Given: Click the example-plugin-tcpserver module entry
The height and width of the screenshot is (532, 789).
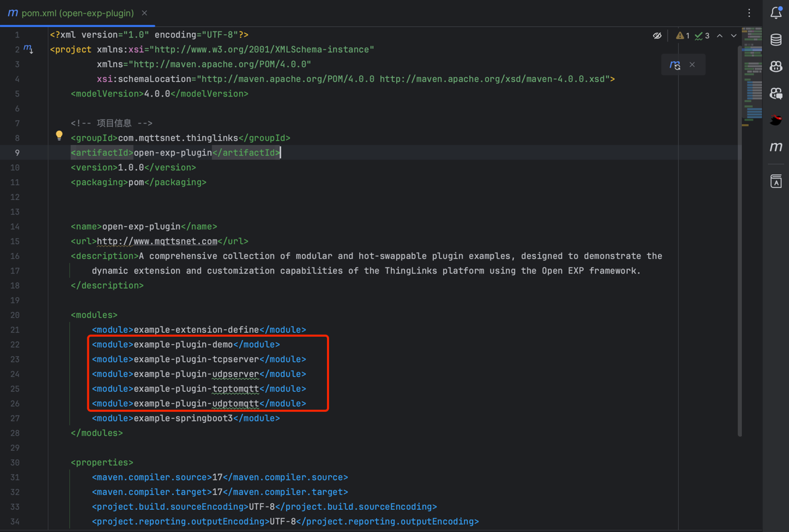Looking at the screenshot, I should pos(199,359).
